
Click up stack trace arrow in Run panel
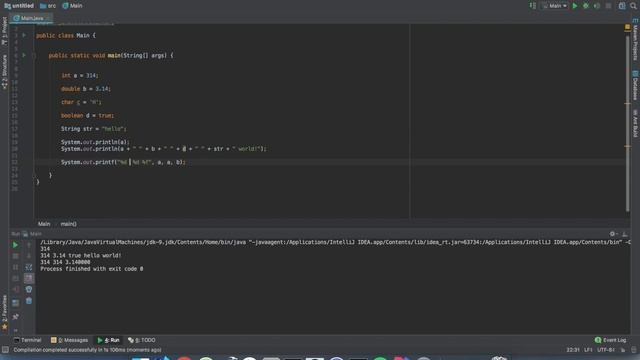29,245
